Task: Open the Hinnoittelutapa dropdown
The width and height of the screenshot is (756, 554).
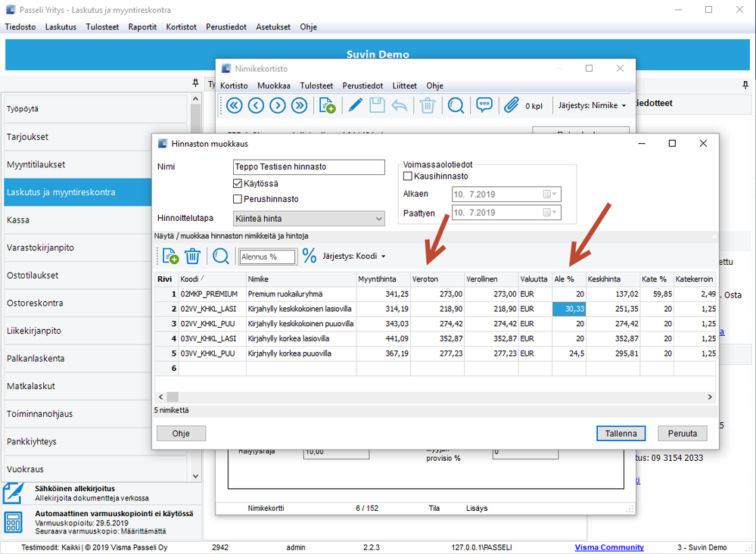Action: 379,219
